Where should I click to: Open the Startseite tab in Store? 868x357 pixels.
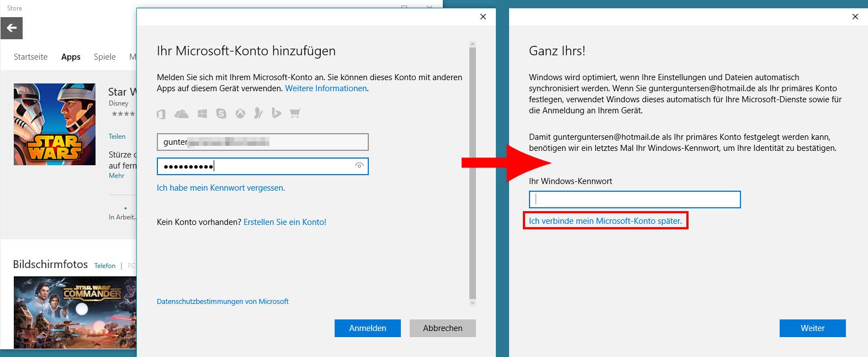(30, 57)
